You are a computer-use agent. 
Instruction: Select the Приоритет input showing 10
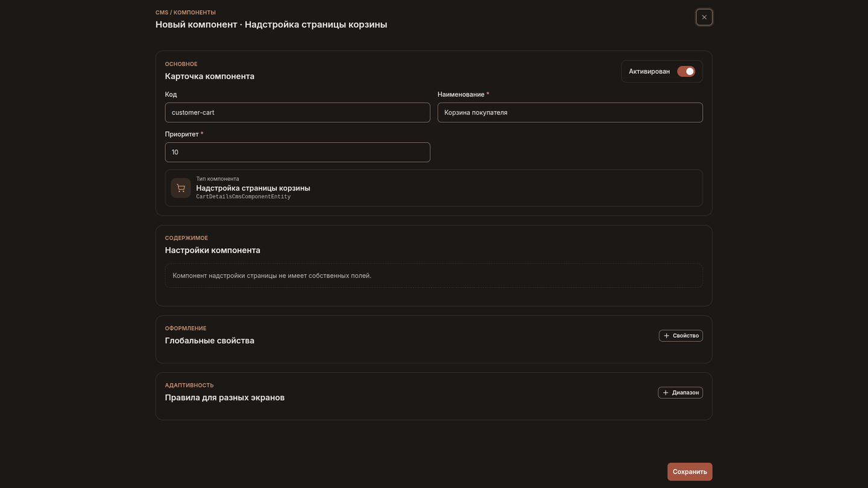[x=297, y=152]
